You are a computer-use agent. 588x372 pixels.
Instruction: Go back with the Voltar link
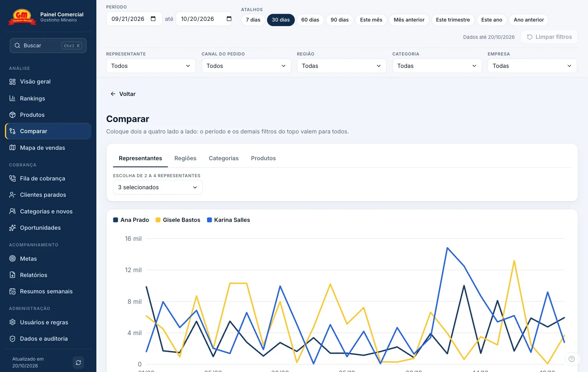point(123,94)
